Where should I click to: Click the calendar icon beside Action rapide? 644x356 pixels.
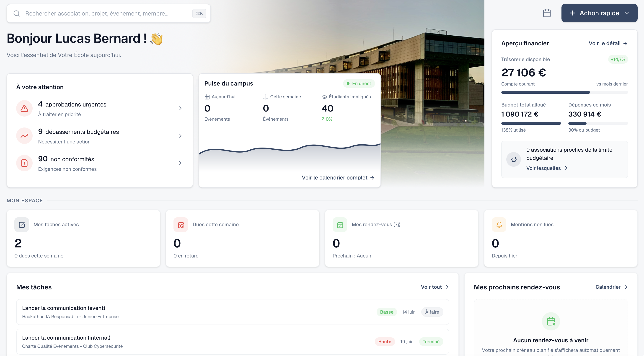point(547,13)
